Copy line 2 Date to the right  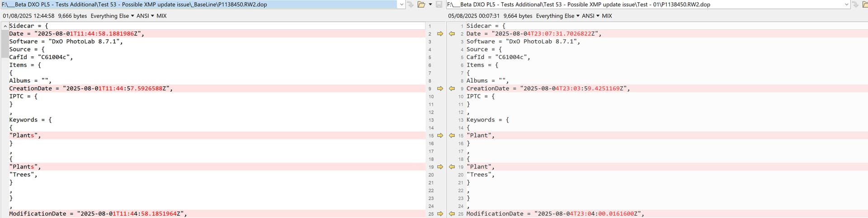tap(440, 34)
